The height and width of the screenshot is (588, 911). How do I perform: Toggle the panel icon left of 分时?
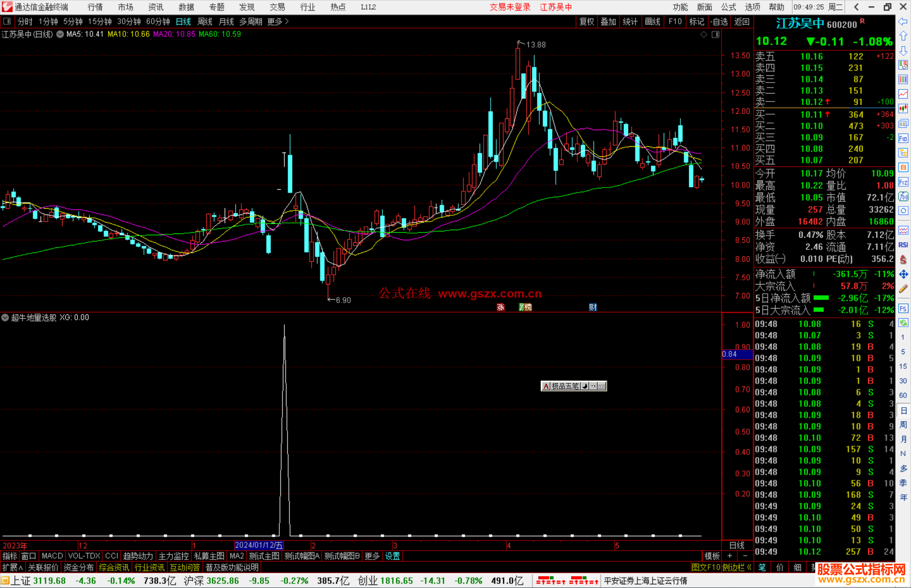(7, 21)
